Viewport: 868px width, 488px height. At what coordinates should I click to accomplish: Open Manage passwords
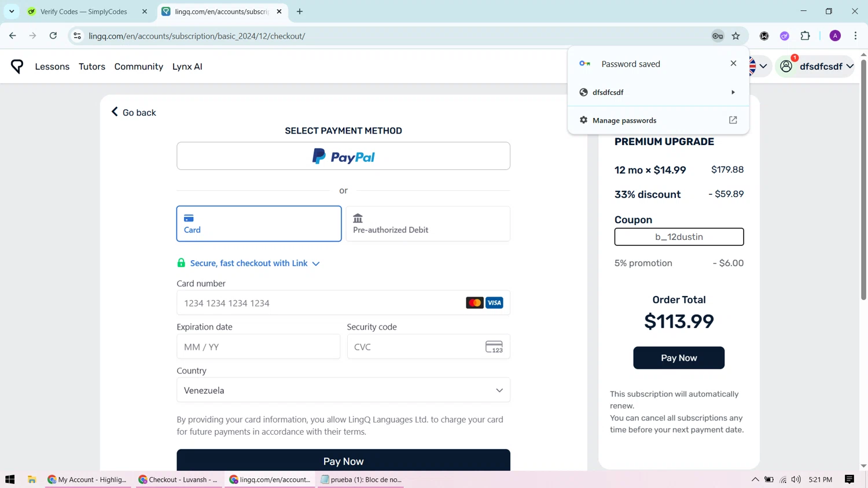[x=658, y=120]
